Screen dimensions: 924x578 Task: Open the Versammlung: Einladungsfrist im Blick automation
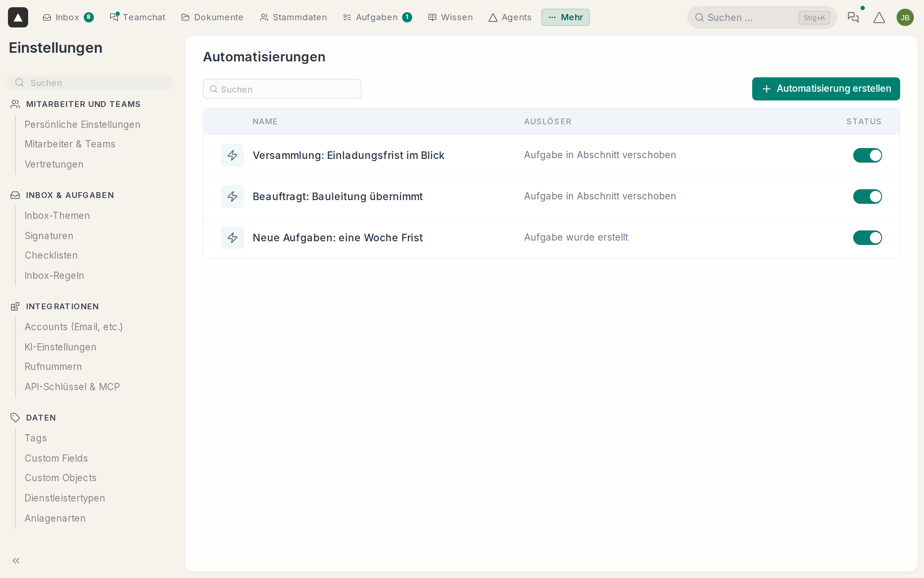coord(349,155)
